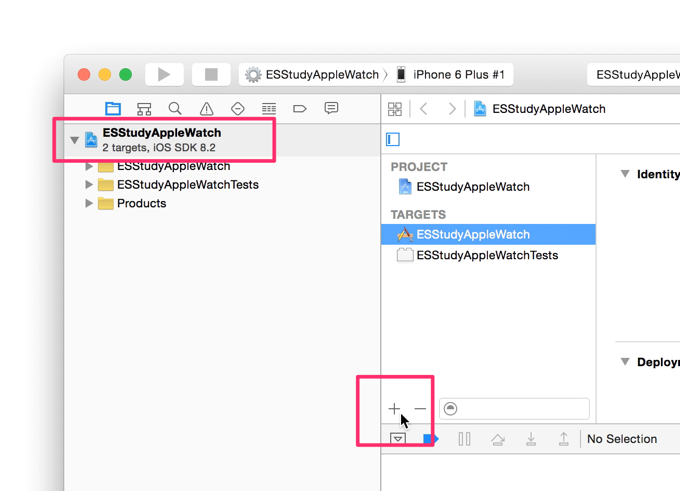Click the No Selection debug label
Image resolution: width=680 pixels, height=491 pixels.
622,439
